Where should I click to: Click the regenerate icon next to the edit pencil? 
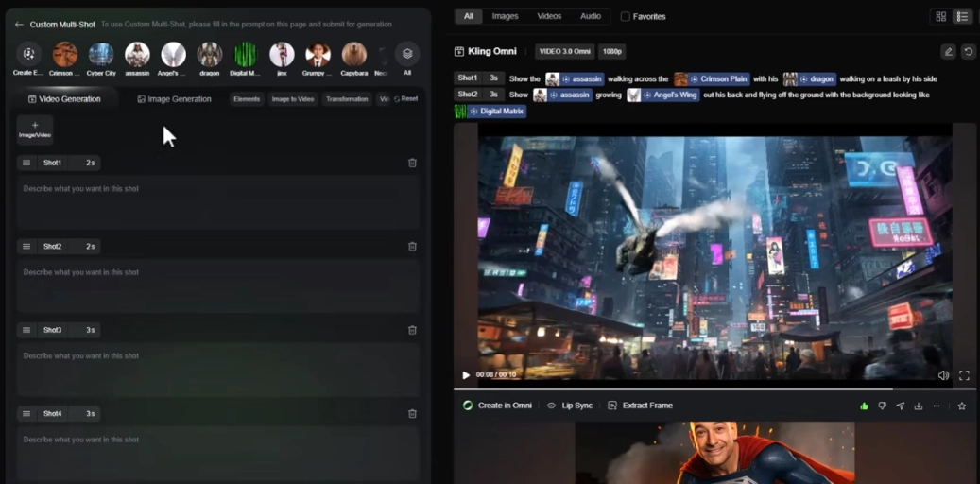pos(968,52)
